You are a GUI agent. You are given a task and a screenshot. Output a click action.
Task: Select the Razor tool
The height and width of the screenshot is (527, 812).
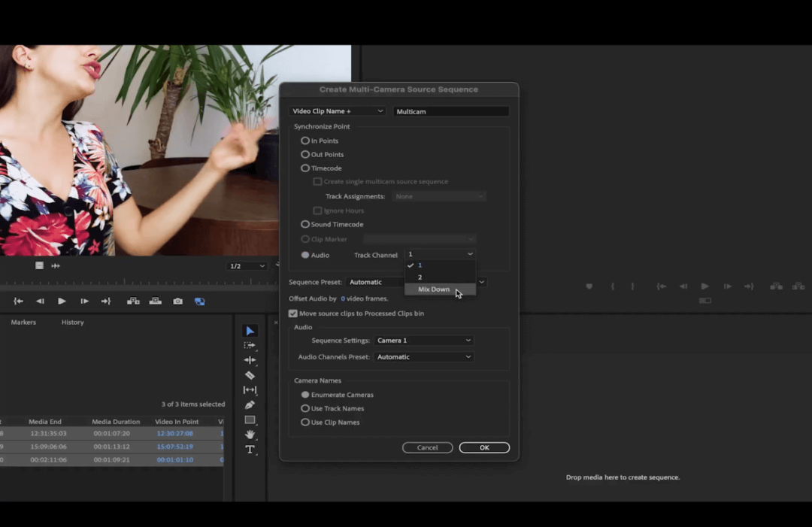(250, 374)
